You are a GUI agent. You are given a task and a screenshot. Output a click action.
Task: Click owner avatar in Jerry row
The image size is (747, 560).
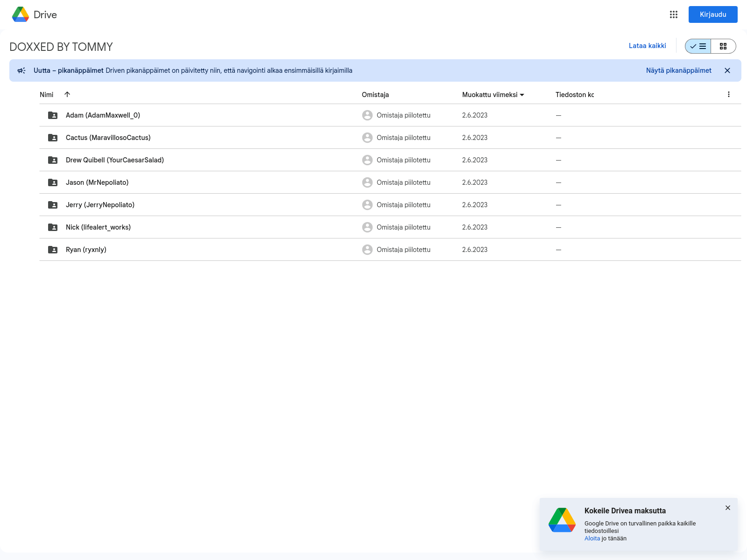(367, 205)
